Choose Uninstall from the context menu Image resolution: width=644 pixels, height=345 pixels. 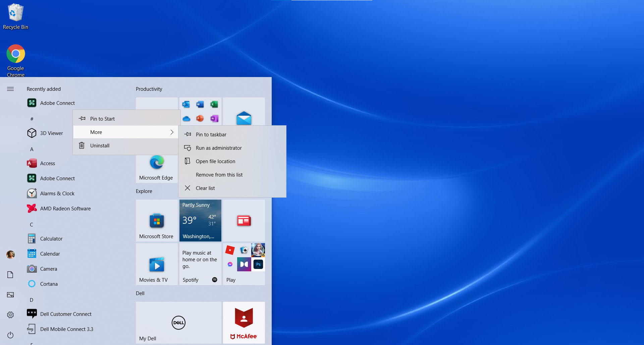[x=126, y=146]
